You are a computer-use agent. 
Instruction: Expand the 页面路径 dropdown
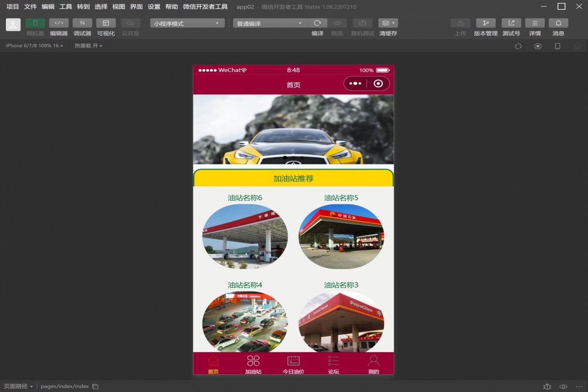(x=19, y=386)
